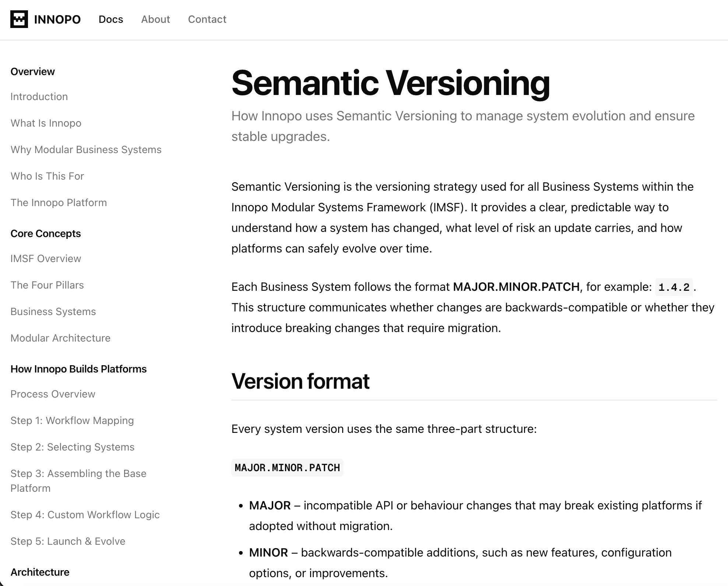
Task: Open Step 3: Assembling the Base Platform
Action: click(x=78, y=481)
